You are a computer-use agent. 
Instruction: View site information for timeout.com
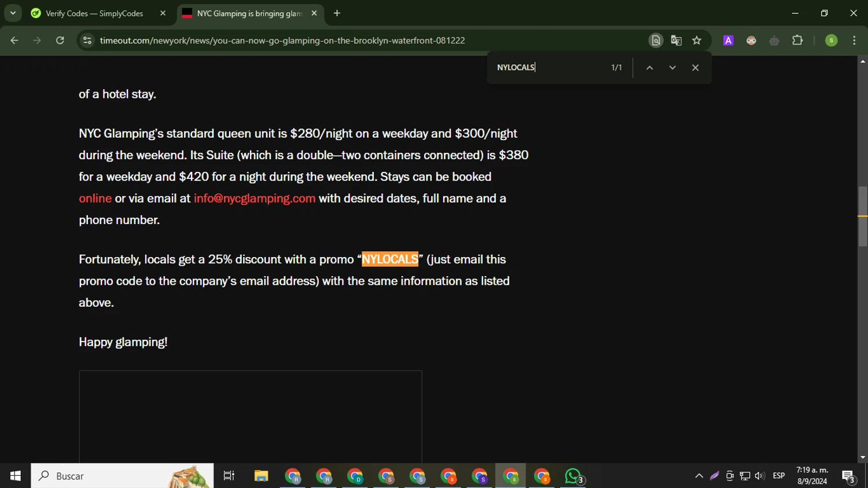pyautogui.click(x=87, y=41)
